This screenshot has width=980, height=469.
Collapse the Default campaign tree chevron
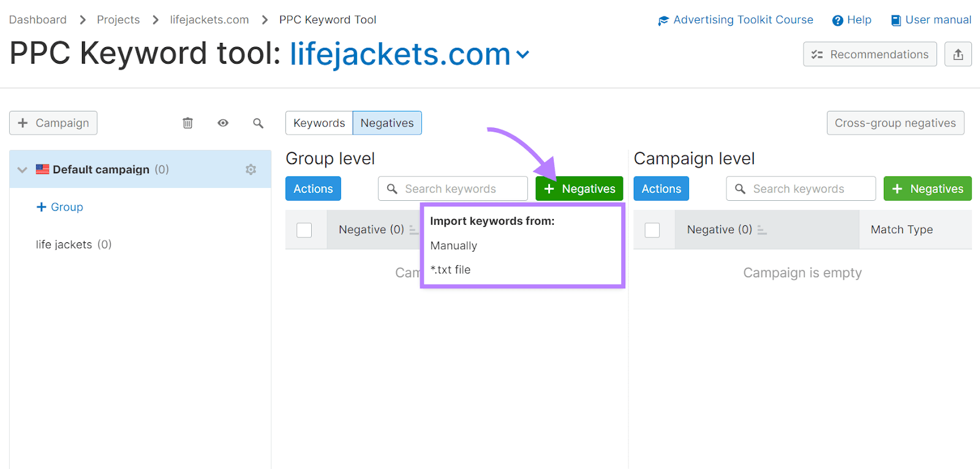23,170
